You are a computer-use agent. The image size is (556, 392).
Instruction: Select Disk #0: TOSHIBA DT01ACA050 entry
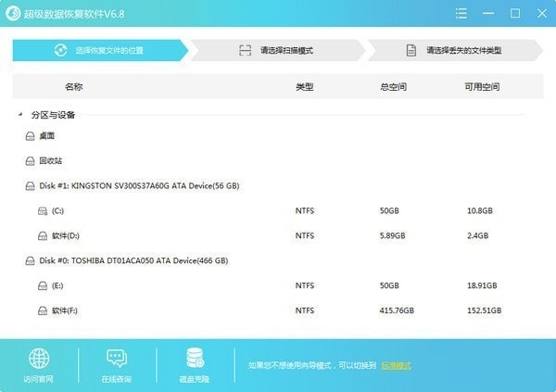pyautogui.click(x=133, y=260)
